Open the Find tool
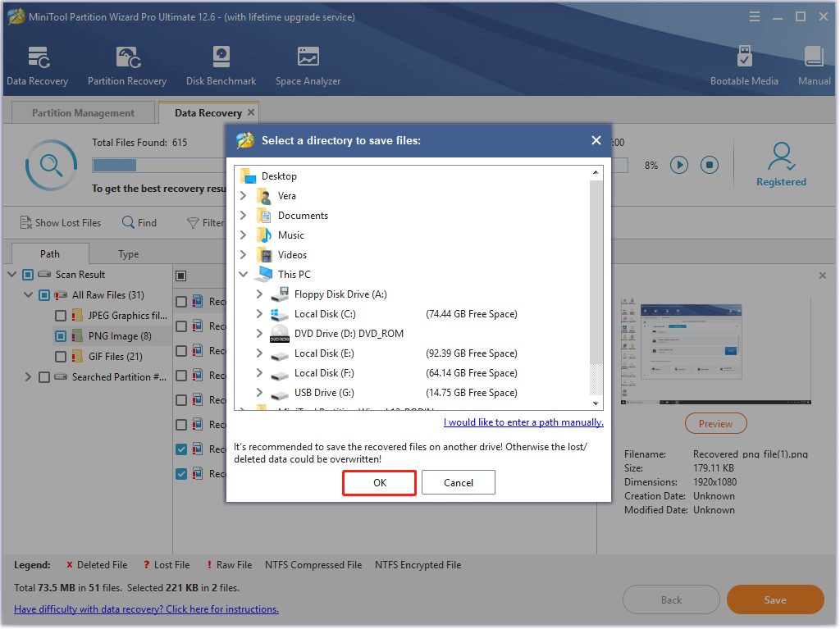The width and height of the screenshot is (840, 629). (139, 223)
